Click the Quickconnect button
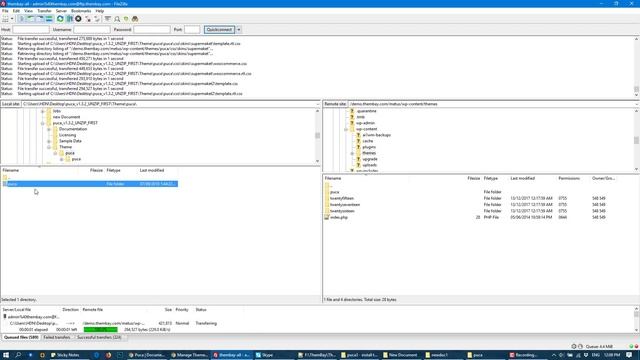The image size is (640, 360). click(x=220, y=29)
